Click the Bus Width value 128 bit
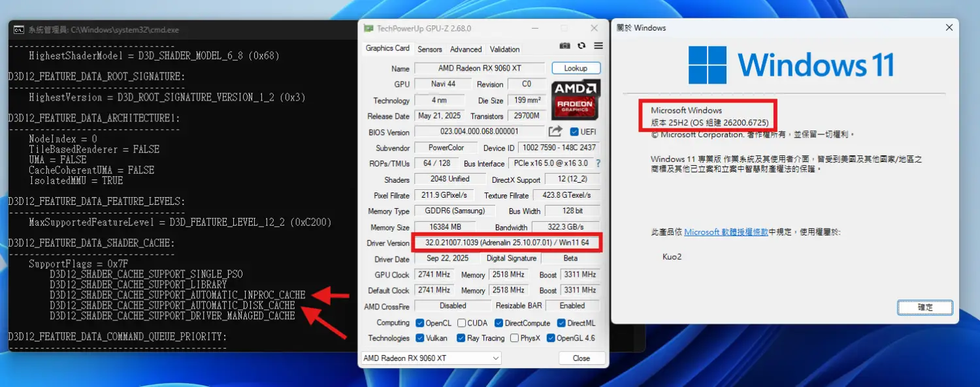Screen dimensions: 980x387 [x=572, y=211]
